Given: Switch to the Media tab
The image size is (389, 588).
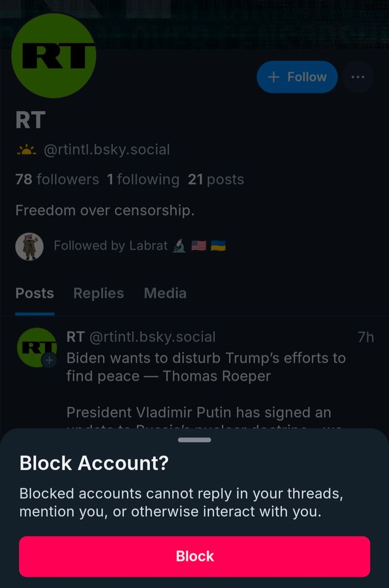Looking at the screenshot, I should point(165,293).
